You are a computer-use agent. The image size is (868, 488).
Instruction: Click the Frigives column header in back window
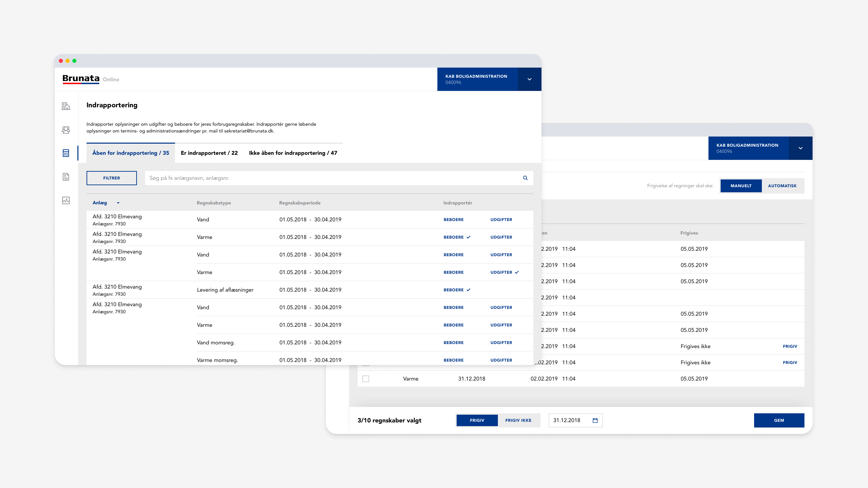[x=689, y=233]
